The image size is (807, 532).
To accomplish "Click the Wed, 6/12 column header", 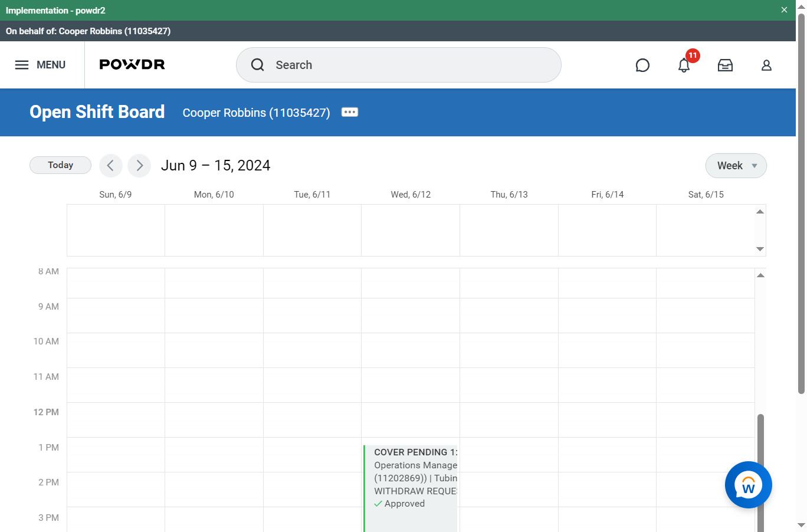I will pyautogui.click(x=411, y=195).
